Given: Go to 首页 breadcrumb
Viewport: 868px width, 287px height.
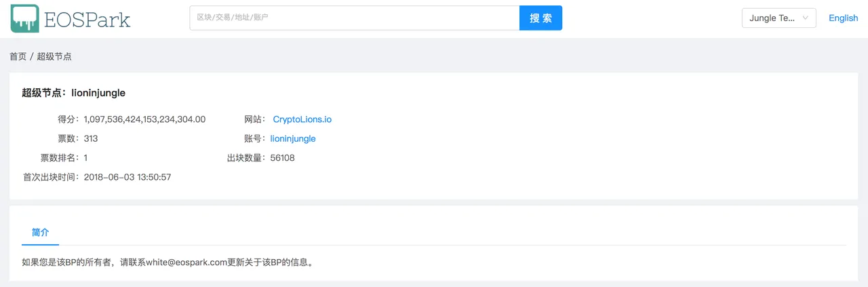Looking at the screenshot, I should point(18,56).
